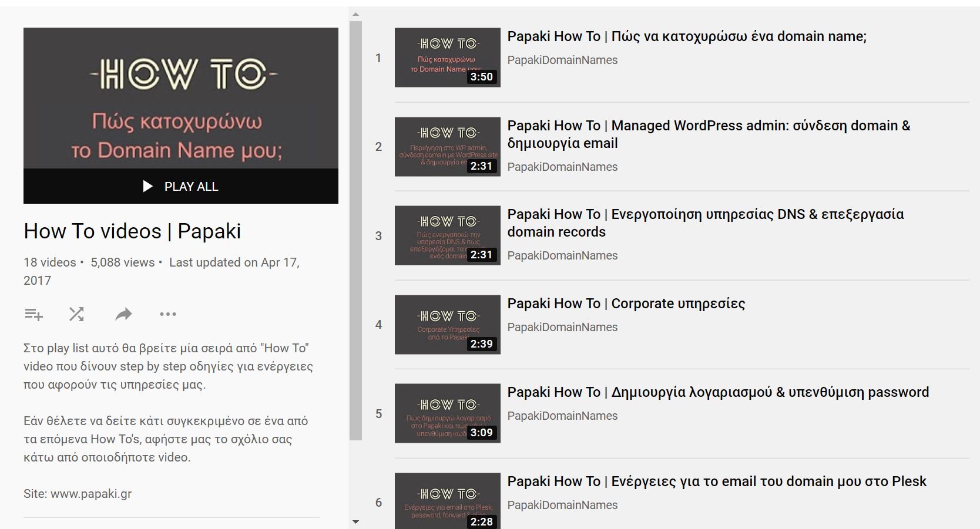Open 'Πώς να κατοχυρώσω ένα domain name' title

point(687,36)
